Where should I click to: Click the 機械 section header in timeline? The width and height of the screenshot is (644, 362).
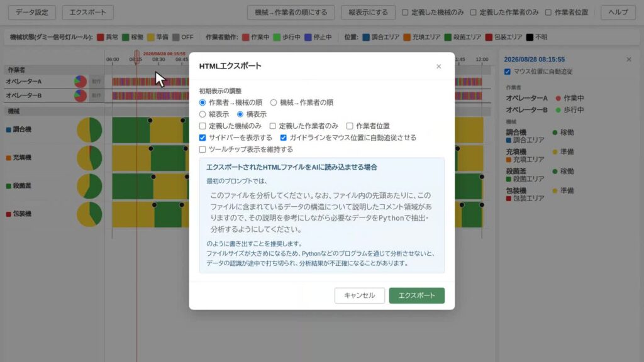coord(14,111)
